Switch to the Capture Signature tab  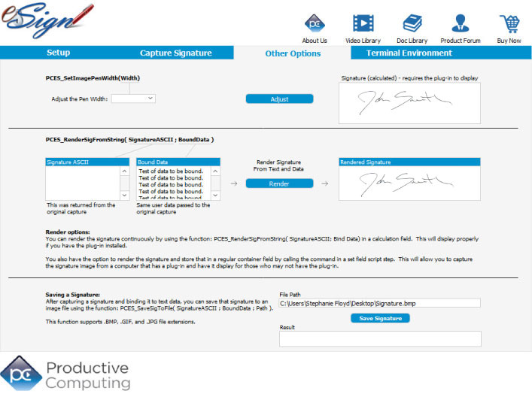coord(175,53)
